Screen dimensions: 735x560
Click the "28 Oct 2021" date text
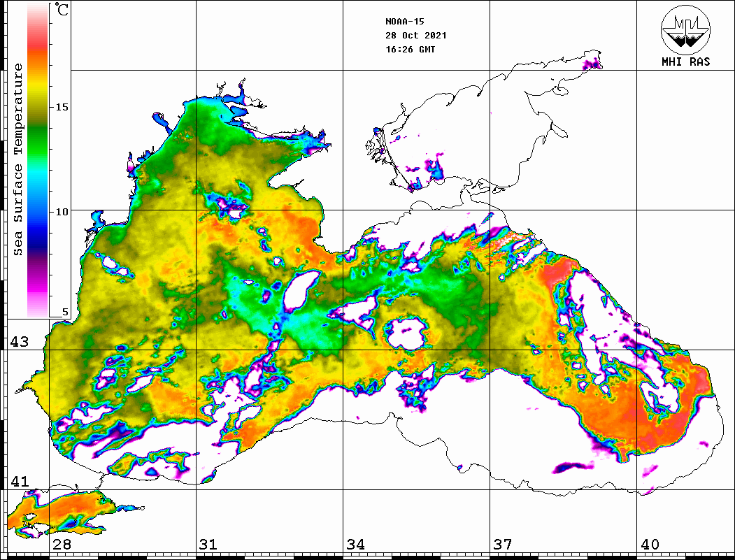click(416, 36)
